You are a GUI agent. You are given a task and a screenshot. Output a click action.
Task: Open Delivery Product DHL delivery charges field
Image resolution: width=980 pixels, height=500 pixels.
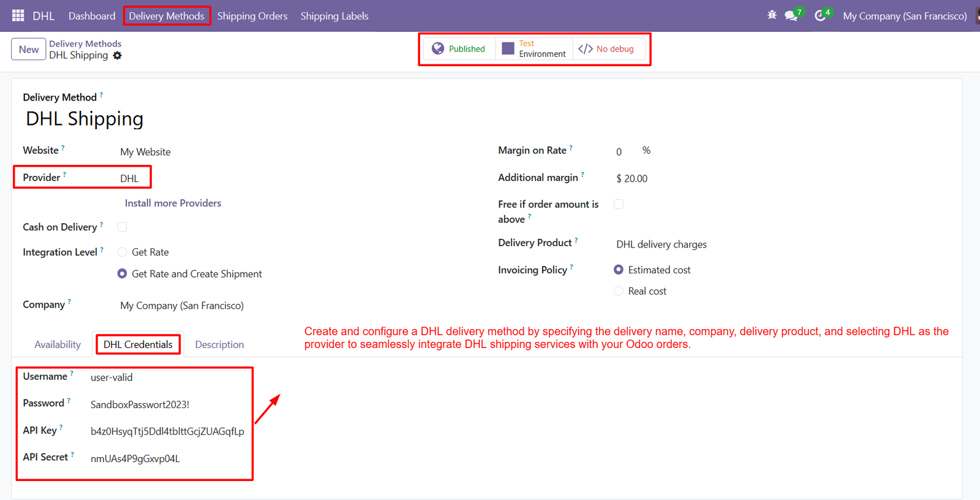coord(661,244)
